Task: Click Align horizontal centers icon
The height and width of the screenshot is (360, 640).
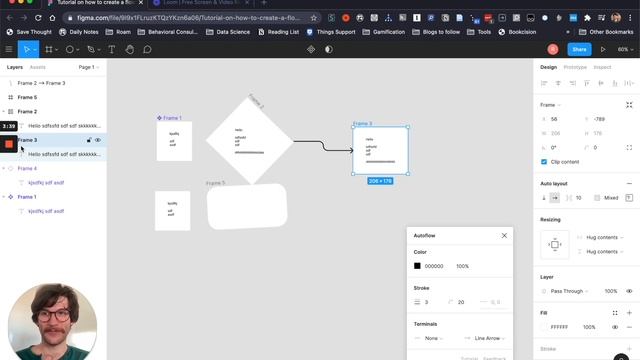Action: click(558, 83)
